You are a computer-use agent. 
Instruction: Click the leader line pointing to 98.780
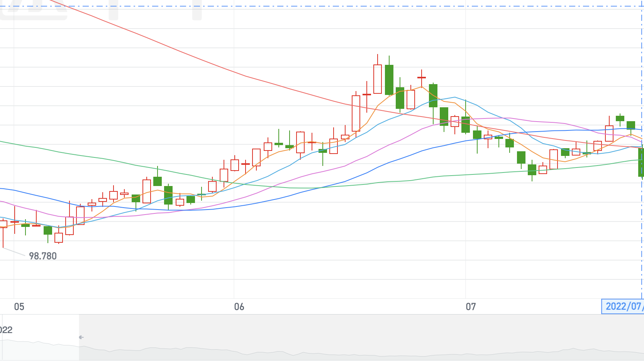coord(15,252)
